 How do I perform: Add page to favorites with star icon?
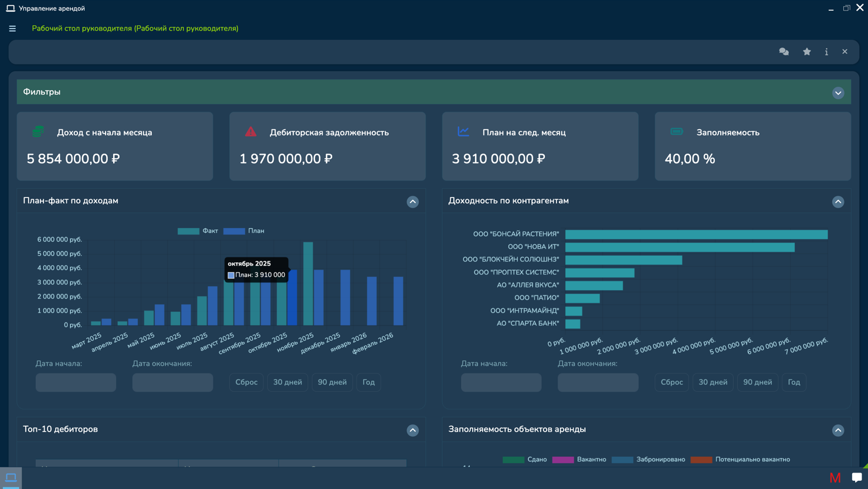[807, 52]
